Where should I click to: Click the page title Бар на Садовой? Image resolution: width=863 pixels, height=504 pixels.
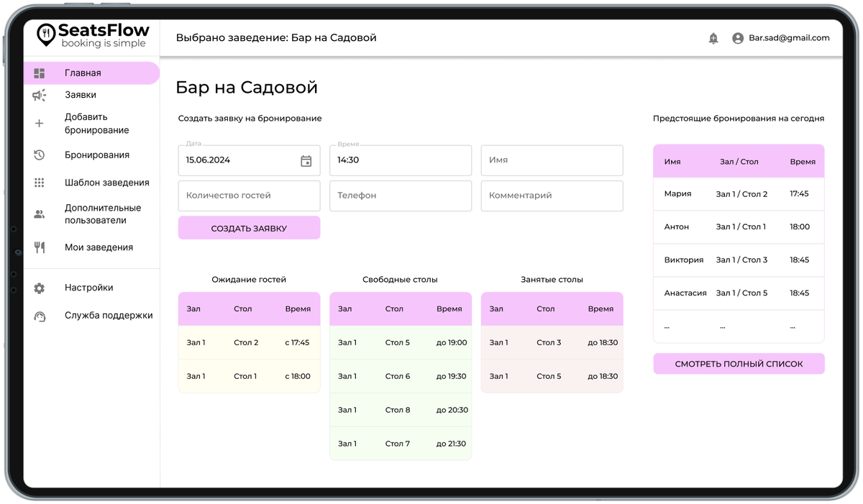coord(247,88)
